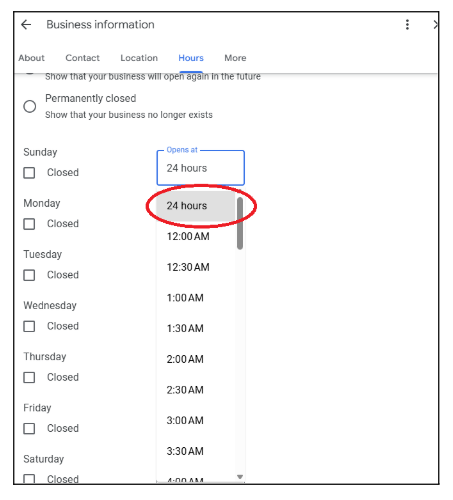Select the Permanently closed radio button
Viewport: 453px width, 500px height.
[30, 107]
